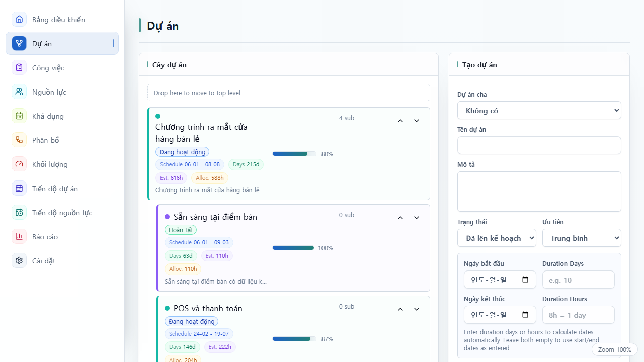
Task: Click the Phân bổ sidebar icon
Action: coord(19,140)
